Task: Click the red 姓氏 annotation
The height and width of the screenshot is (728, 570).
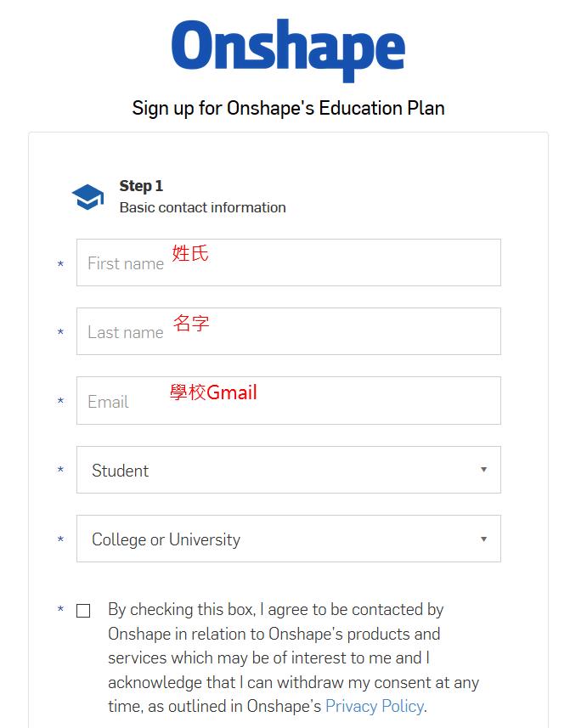Action: (x=190, y=253)
